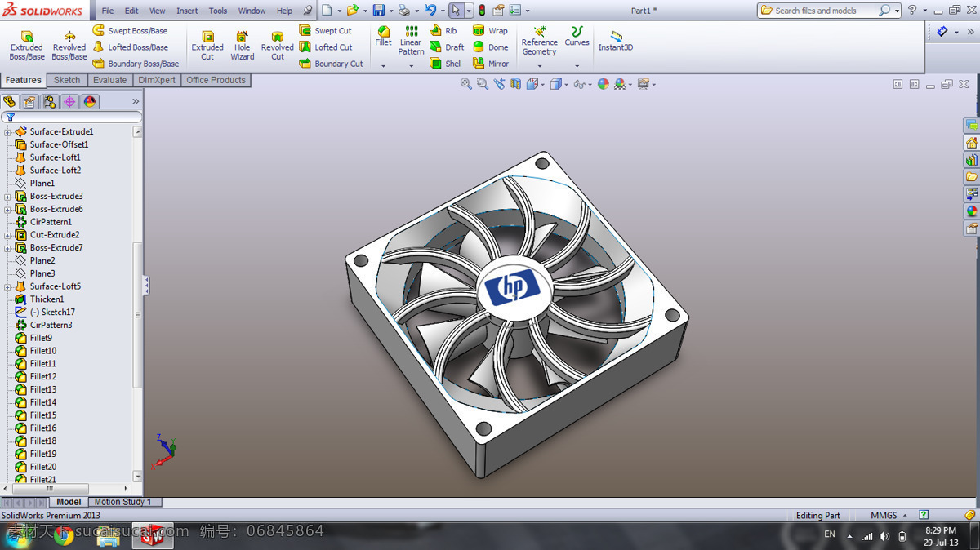Screen dimensions: 980x550
Task: Toggle Instant3D mode
Action: tap(616, 41)
